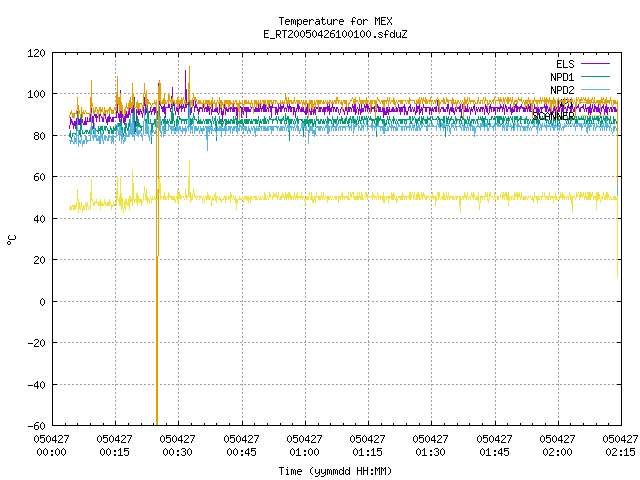Click the x-axis time label '00:00'
This screenshot has height=480, width=640.
pyautogui.click(x=51, y=452)
